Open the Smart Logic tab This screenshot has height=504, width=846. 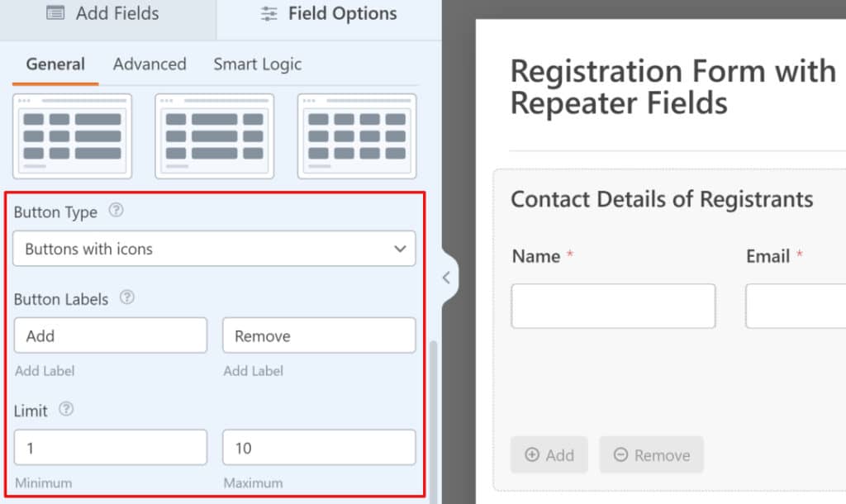[x=258, y=64]
